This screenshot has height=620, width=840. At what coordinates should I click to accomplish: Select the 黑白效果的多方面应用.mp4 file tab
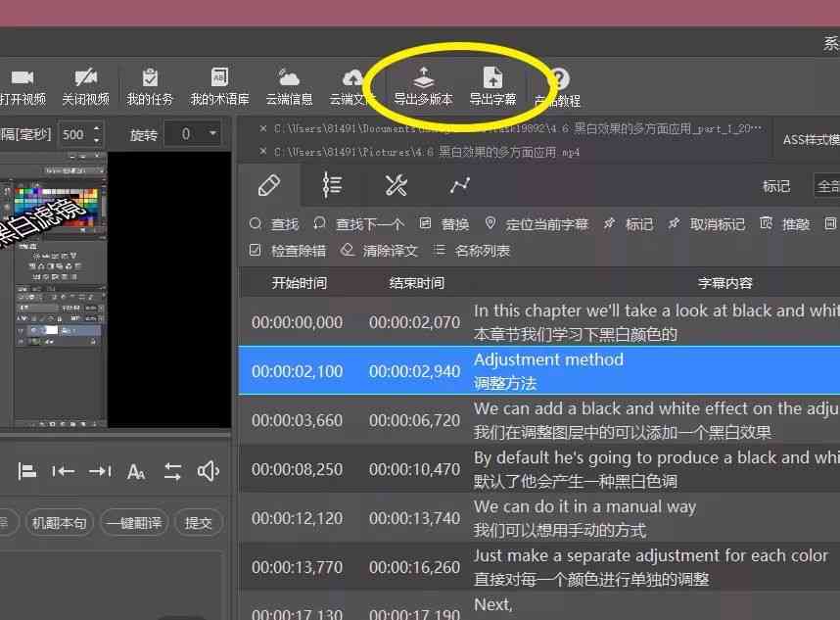click(427, 152)
